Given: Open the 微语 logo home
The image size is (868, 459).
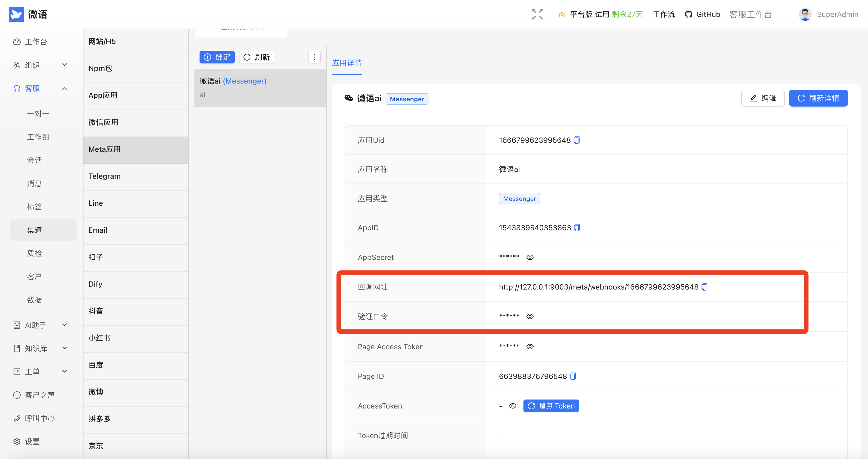Looking at the screenshot, I should [x=16, y=14].
